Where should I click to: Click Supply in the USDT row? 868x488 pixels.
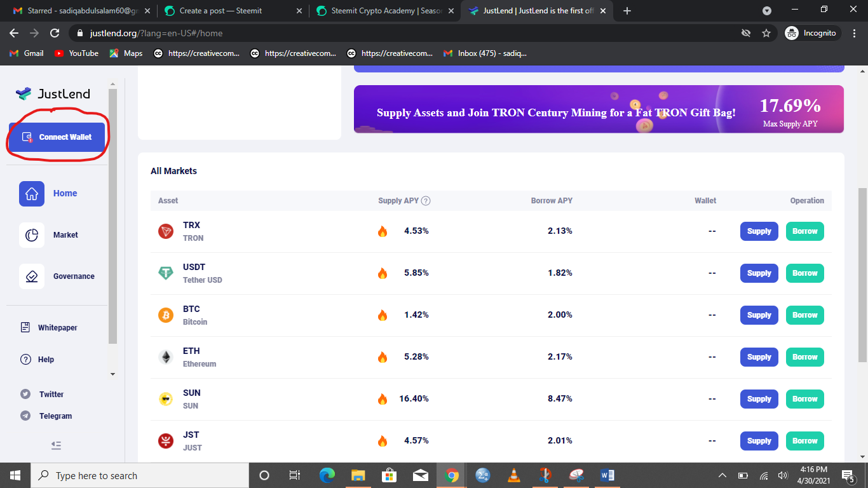759,273
